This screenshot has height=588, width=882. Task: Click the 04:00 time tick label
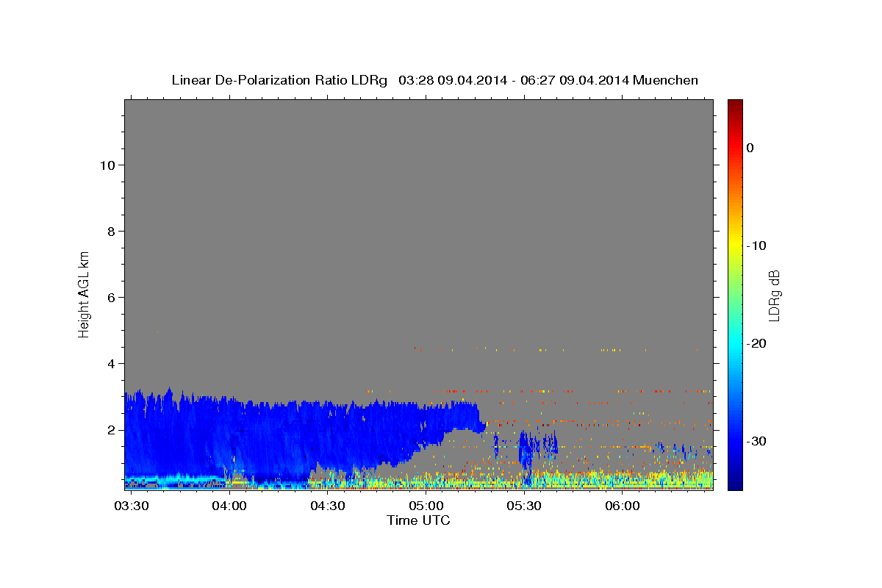[229, 506]
